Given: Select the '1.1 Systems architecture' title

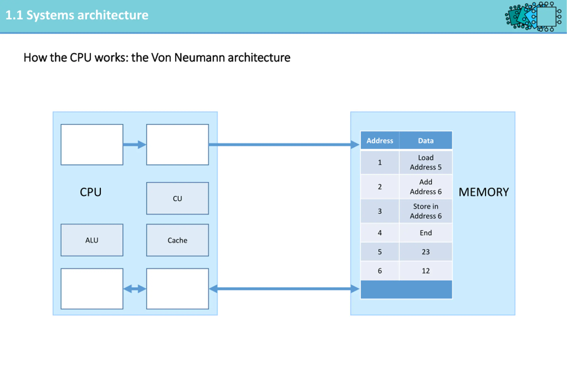Looking at the screenshot, I should pyautogui.click(x=77, y=15).
